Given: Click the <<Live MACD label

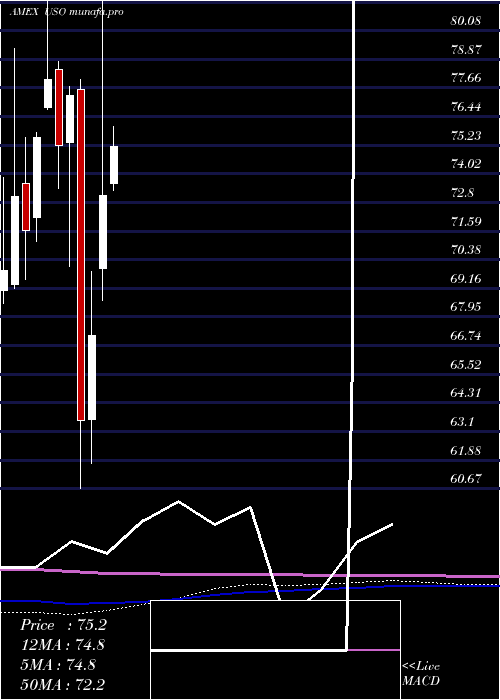Looking at the screenshot, I should pyautogui.click(x=421, y=673).
